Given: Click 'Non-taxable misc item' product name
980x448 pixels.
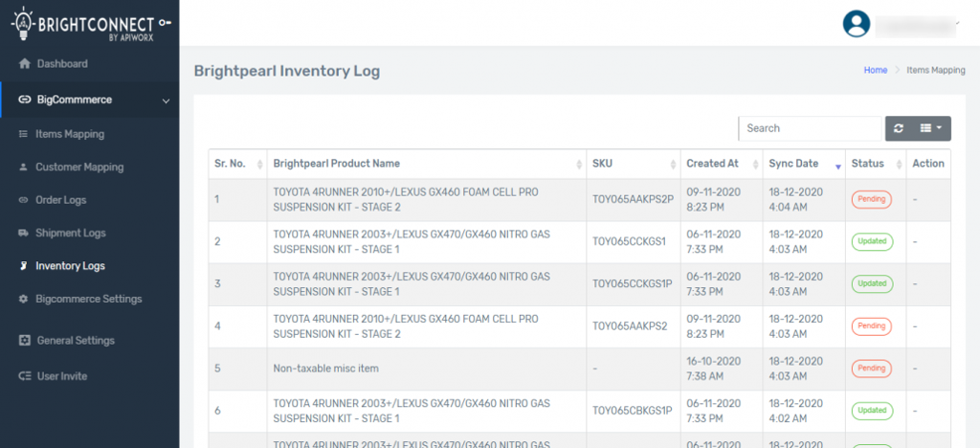Looking at the screenshot, I should 325,369.
